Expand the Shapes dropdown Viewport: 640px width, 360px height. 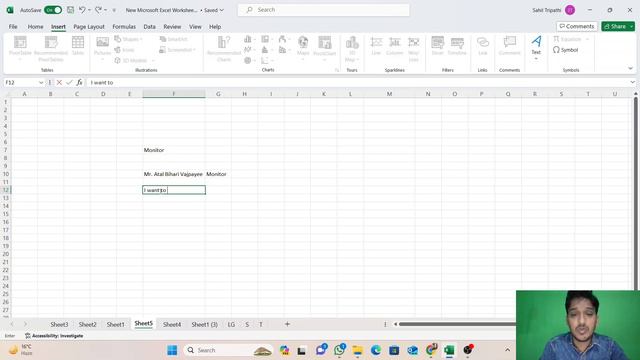(x=141, y=39)
